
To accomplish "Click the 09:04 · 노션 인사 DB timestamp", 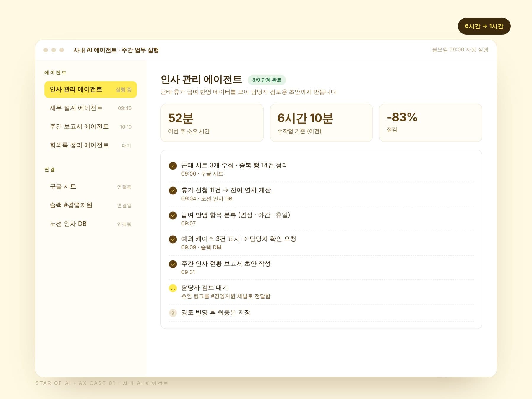I will coord(207,199).
